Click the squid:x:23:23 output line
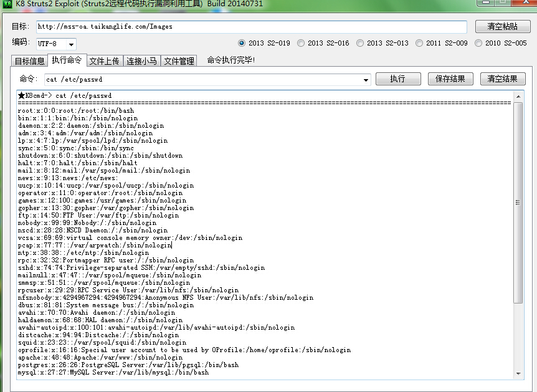The image size is (537, 392). click(x=102, y=343)
